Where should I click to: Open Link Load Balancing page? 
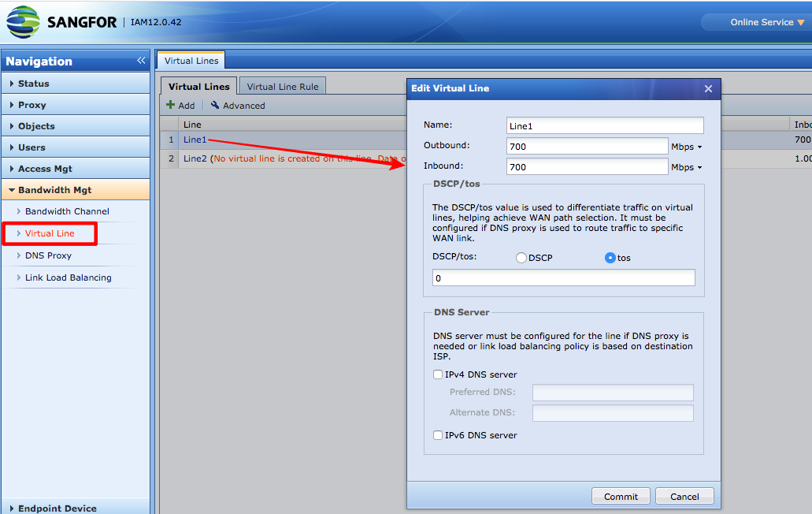coord(68,277)
